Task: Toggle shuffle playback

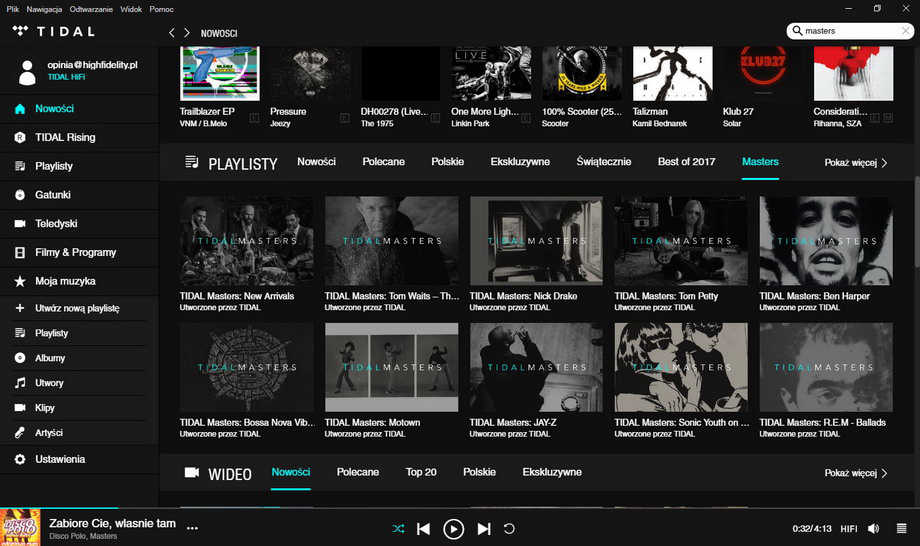Action: pos(398,528)
